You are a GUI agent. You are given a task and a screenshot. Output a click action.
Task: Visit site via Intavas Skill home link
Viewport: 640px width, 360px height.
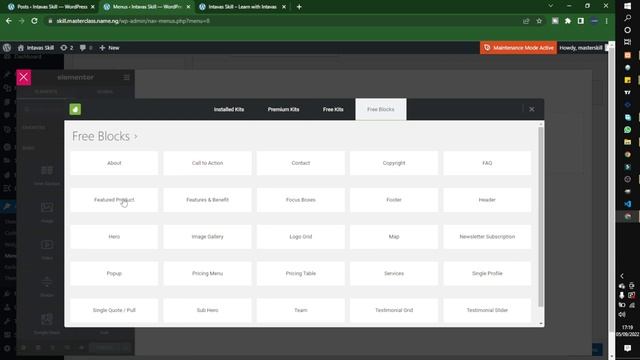(36, 48)
